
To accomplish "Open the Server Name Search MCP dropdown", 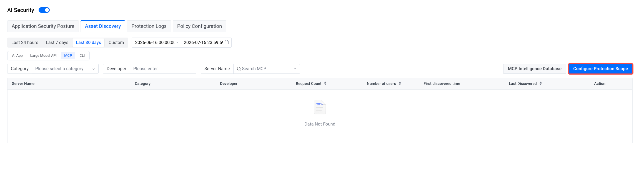I will (x=267, y=69).
